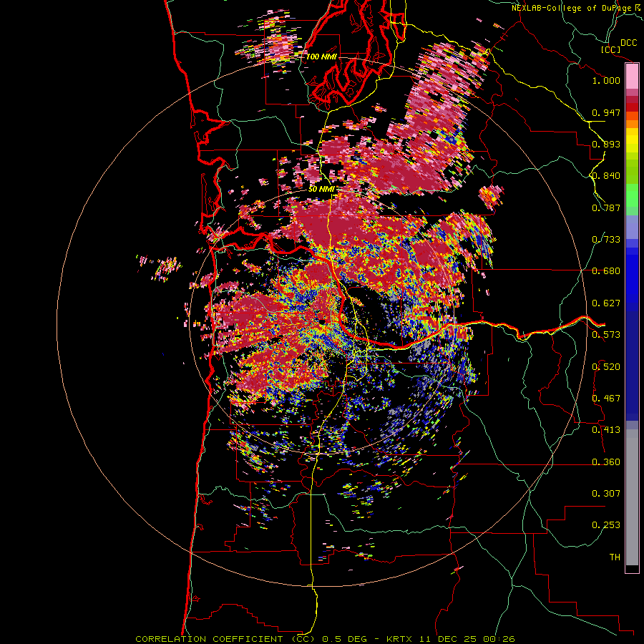
Task: Click the [CC] unit label
Action: tap(610, 49)
